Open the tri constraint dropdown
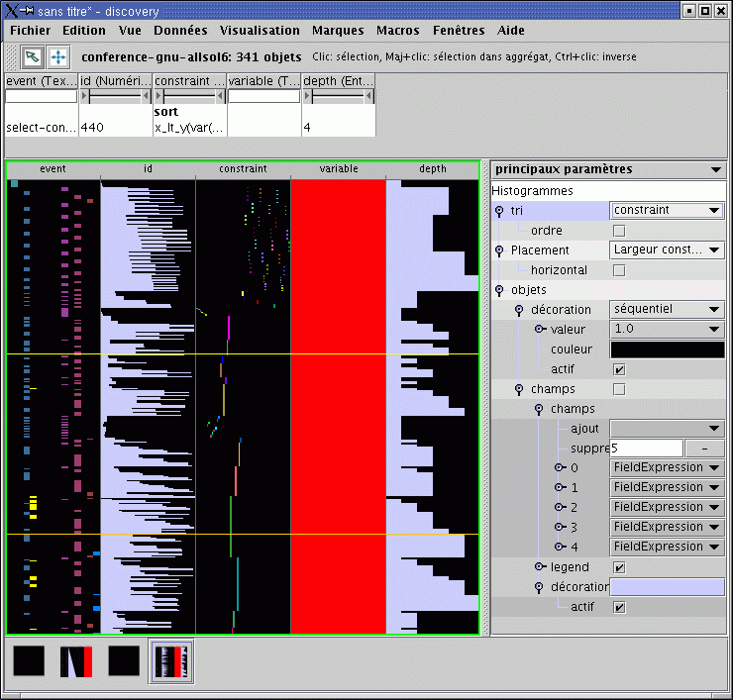This screenshot has width=733, height=700. [667, 210]
